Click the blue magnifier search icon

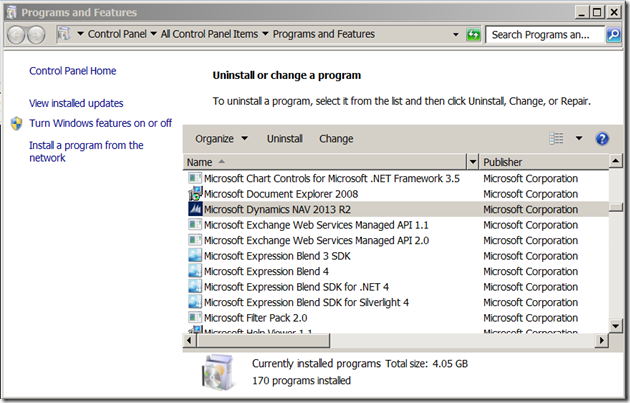tap(613, 35)
